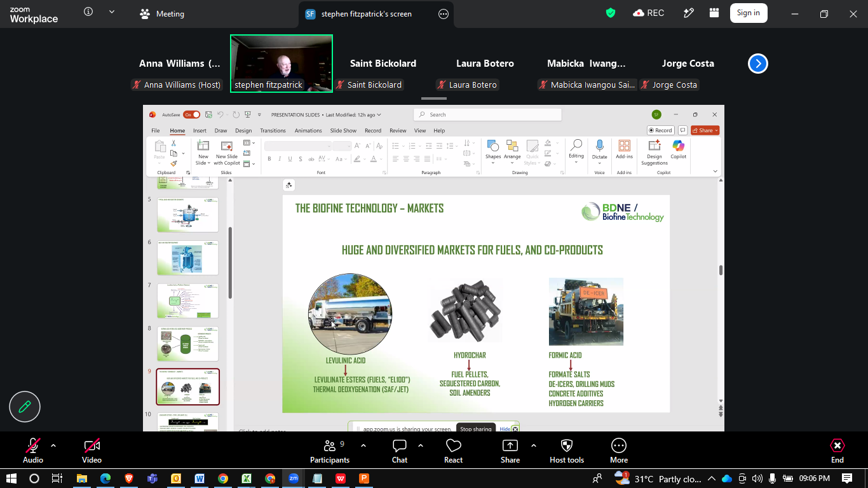868x488 pixels.
Task: Open the Insert ribbon tab
Action: (200, 130)
